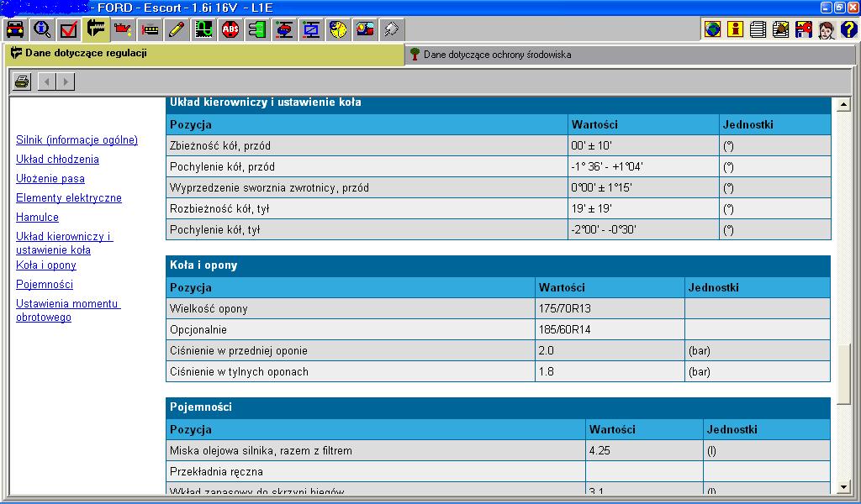Click the globe icon in the toolbar
Image resolution: width=861 pixels, height=504 pixels.
pyautogui.click(x=712, y=30)
